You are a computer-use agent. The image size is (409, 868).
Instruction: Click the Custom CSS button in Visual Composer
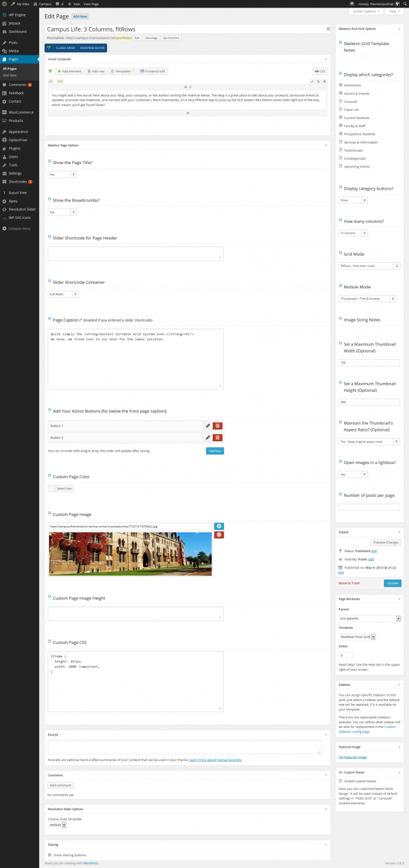[x=320, y=71]
